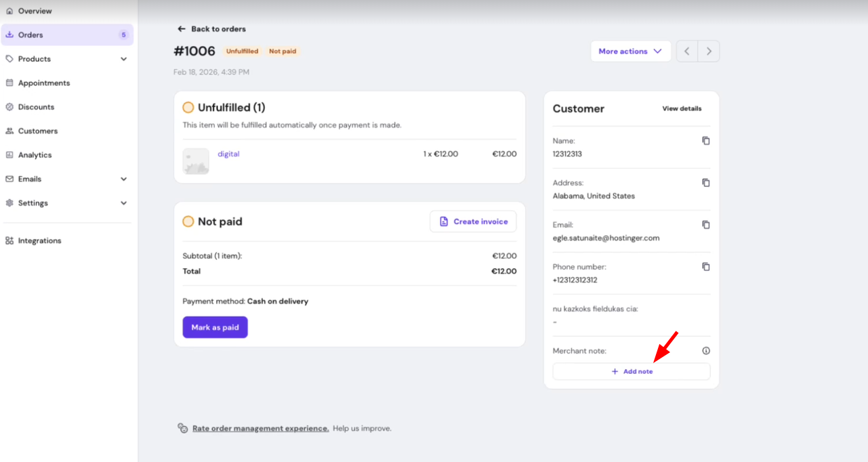Go to the next order arrow
Viewport: 868px width, 462px height.
click(709, 51)
